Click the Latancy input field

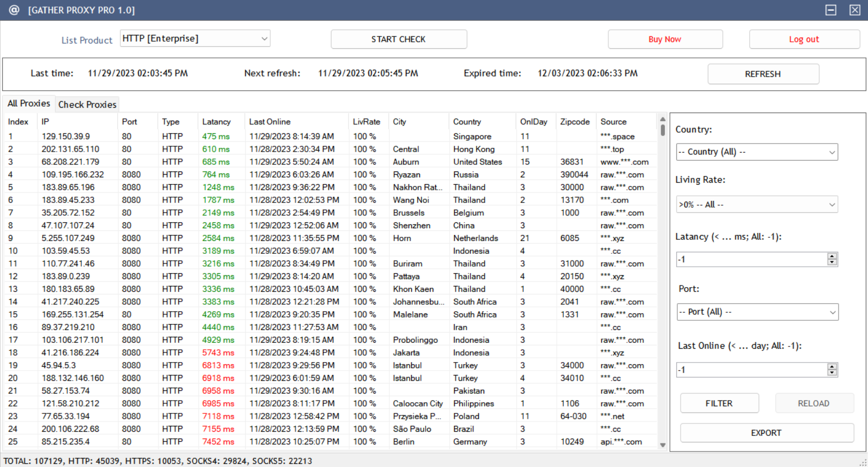pyautogui.click(x=751, y=259)
